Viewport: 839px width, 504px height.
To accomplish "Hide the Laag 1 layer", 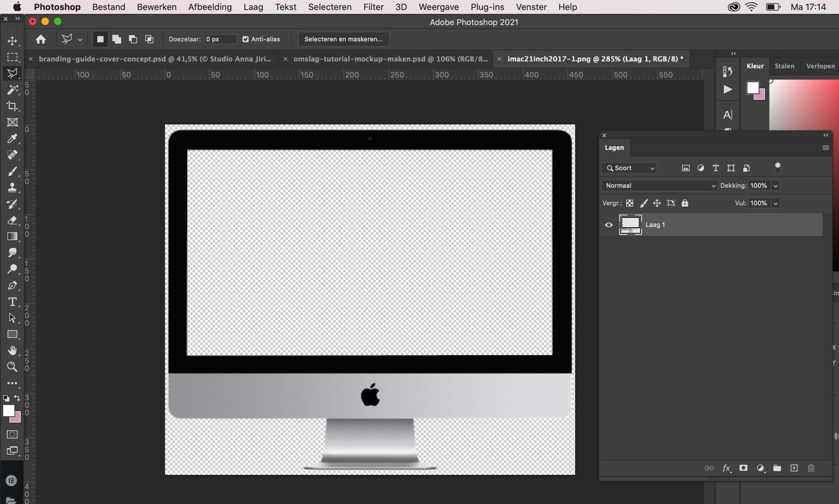I will pyautogui.click(x=609, y=225).
